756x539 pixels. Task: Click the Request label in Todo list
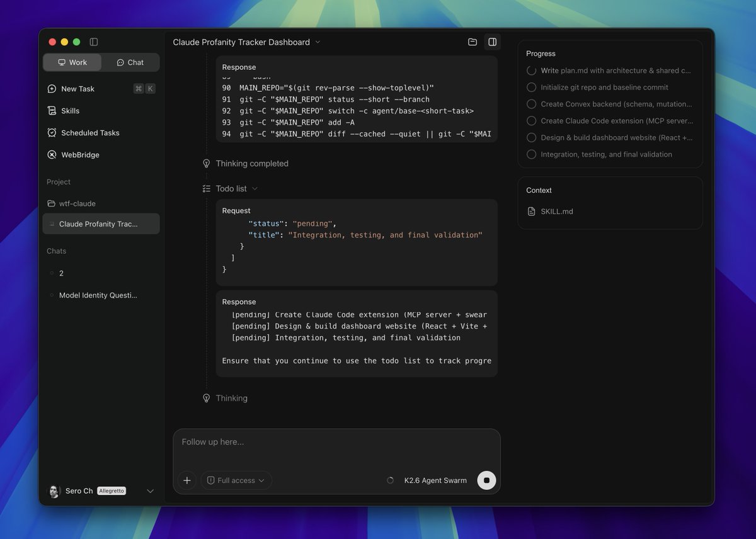click(236, 211)
